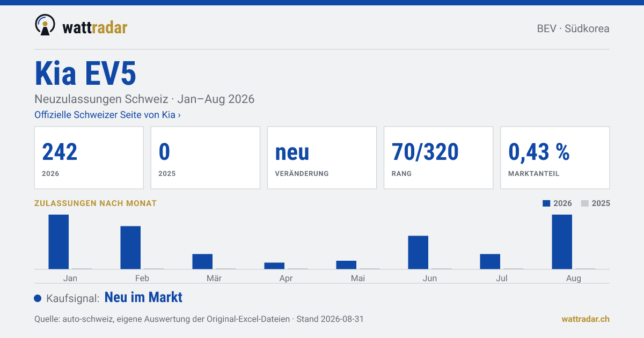This screenshot has width=644, height=338.
Task: Click the wattradar radar logo icon
Action: tap(45, 25)
